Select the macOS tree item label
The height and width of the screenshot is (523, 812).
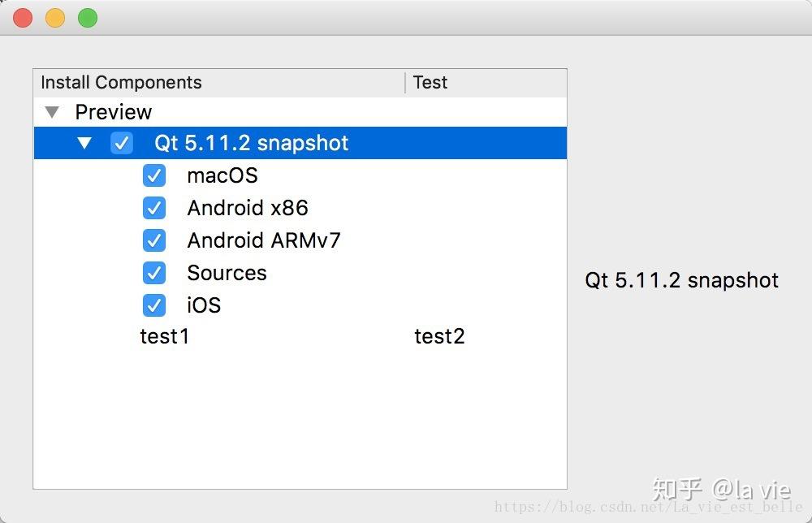[222, 175]
